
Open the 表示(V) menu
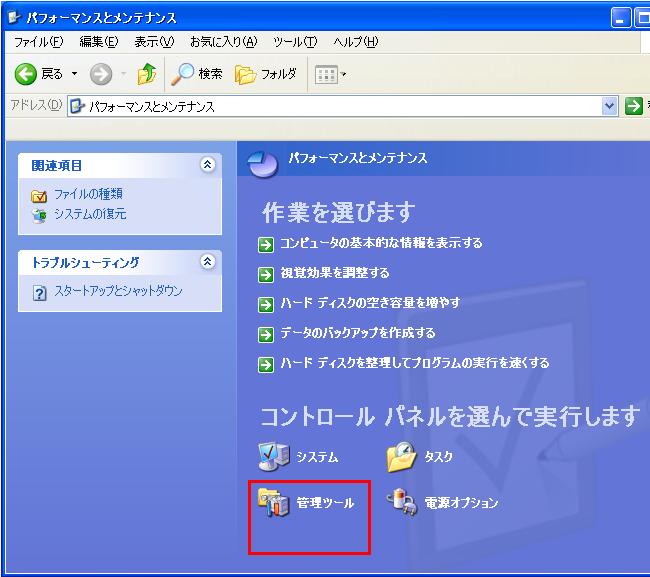(154, 42)
